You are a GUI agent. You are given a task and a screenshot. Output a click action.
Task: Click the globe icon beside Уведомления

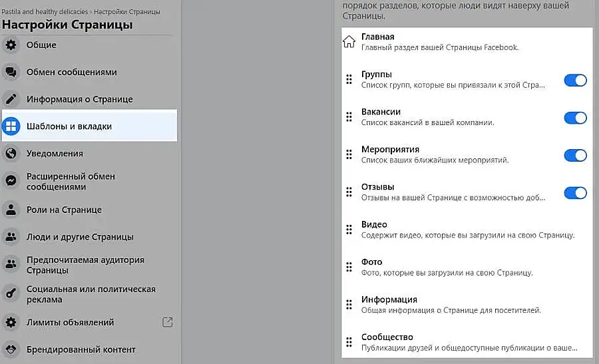pos(11,154)
